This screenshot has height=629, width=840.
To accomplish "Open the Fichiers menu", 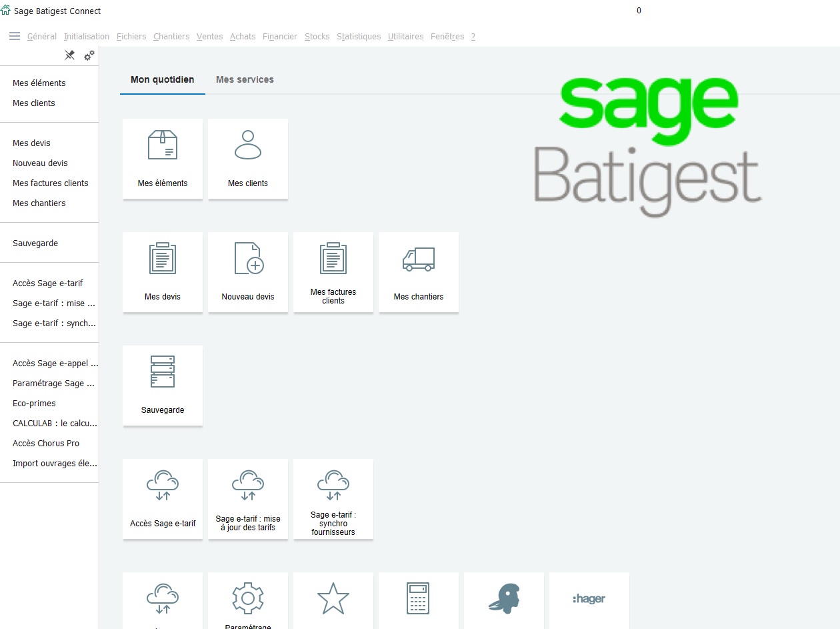I will [x=131, y=37].
